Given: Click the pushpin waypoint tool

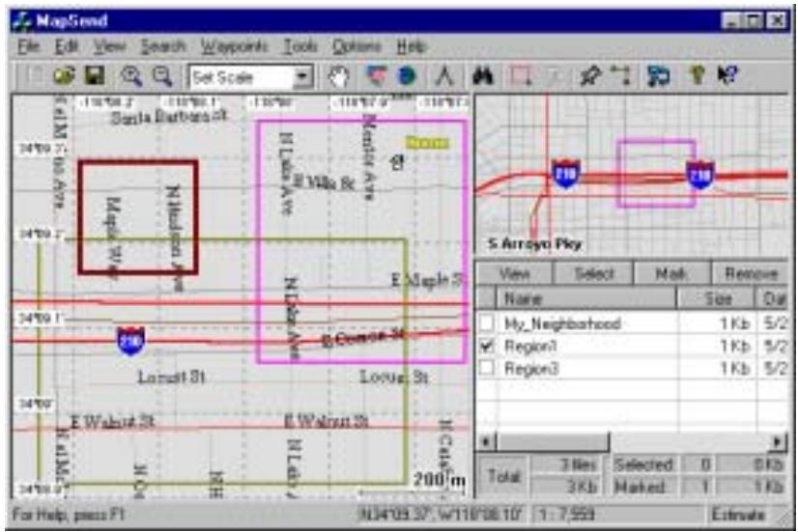Looking at the screenshot, I should (x=590, y=77).
